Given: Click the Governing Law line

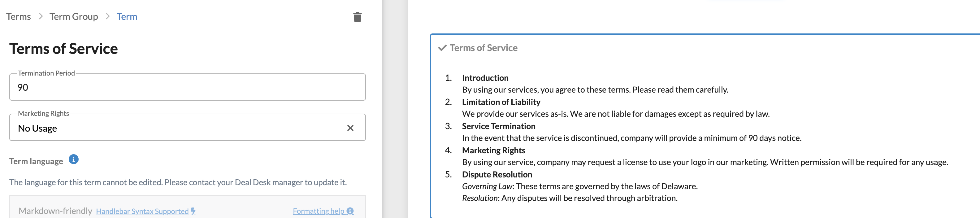Looking at the screenshot, I should 580,186.
